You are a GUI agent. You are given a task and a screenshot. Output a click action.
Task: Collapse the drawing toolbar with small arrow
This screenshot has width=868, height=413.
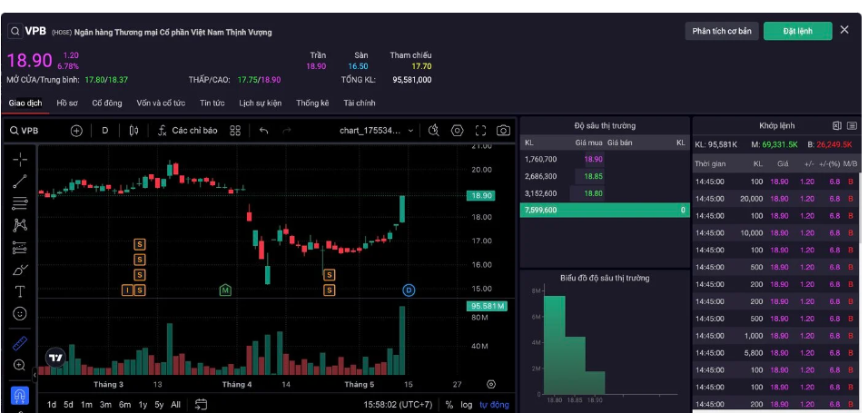[35, 375]
